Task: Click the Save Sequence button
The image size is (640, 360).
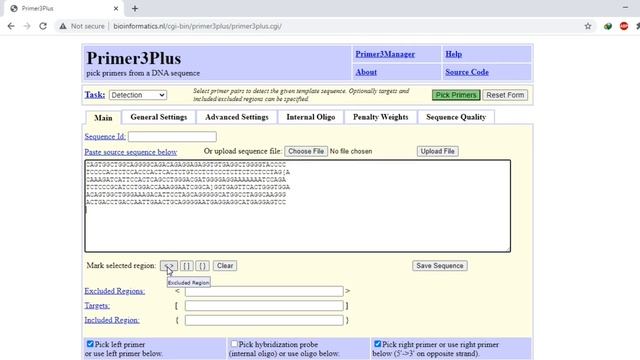Action: (x=440, y=266)
